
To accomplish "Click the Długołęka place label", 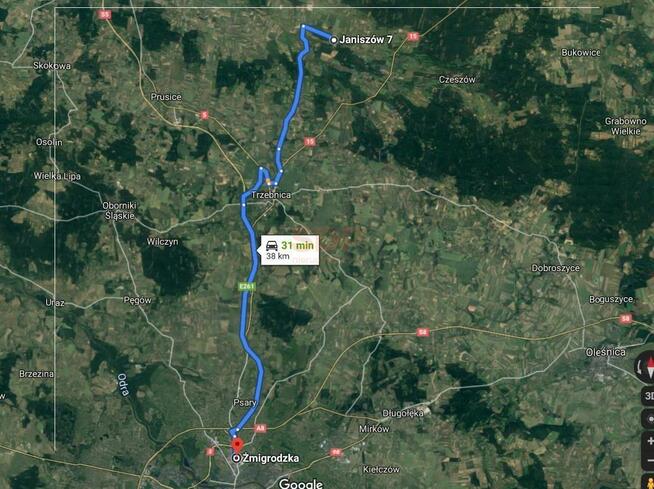I will coord(403,413).
